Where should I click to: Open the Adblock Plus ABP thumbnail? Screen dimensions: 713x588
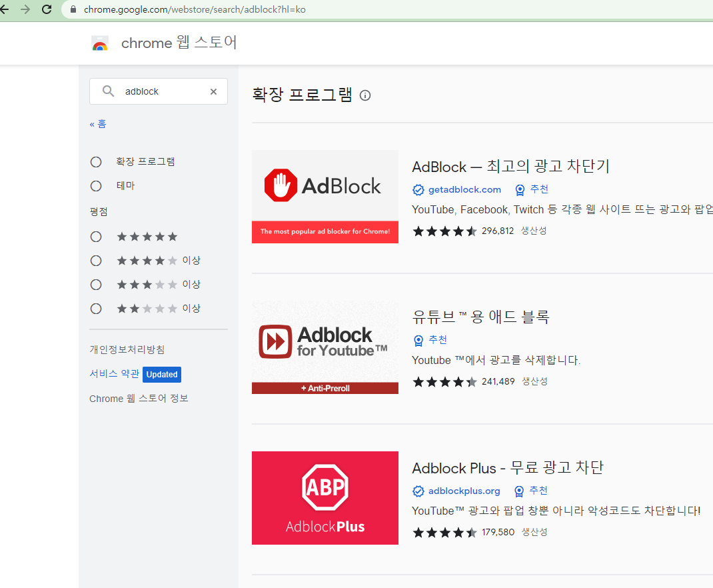[325, 498]
